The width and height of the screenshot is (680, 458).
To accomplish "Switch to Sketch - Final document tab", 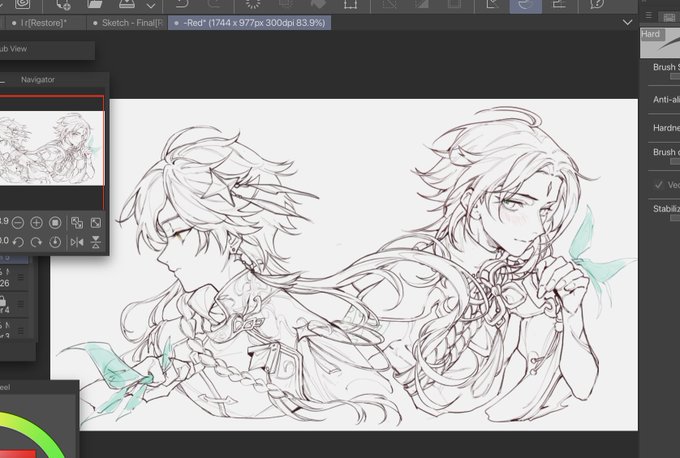I will 128,23.
